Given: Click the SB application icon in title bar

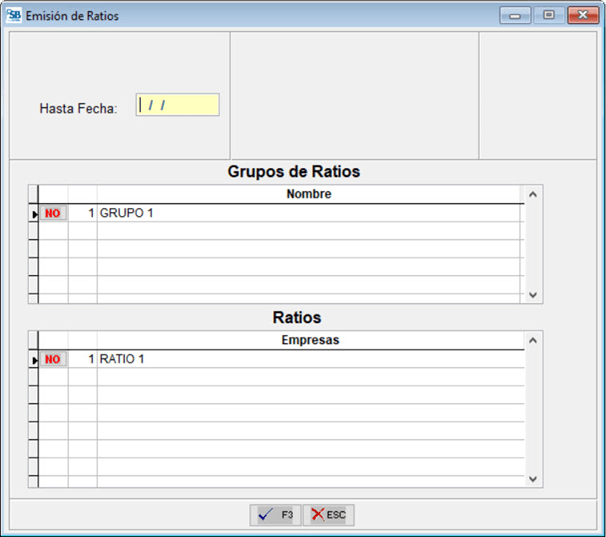Looking at the screenshot, I should (14, 15).
